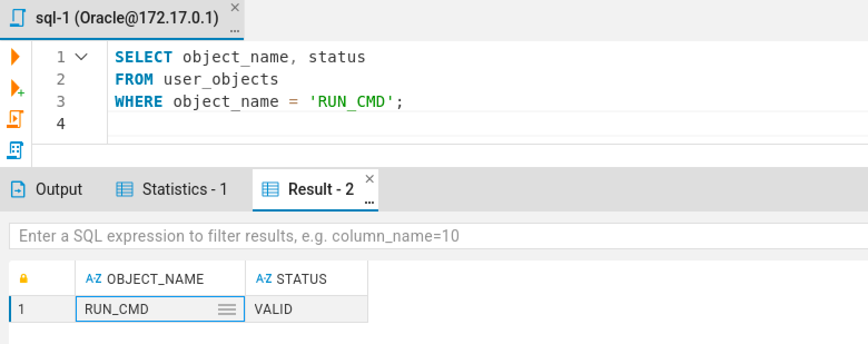Open the Explain execution plan icon

coord(15,150)
